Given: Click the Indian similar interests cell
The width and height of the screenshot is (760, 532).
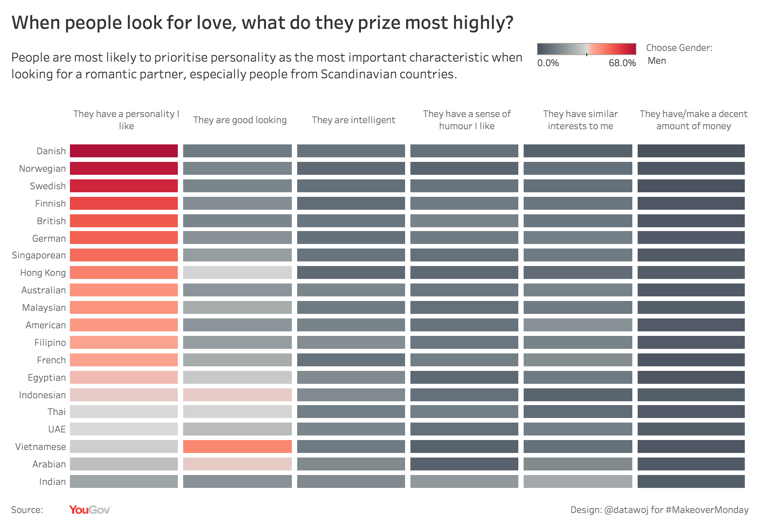Looking at the screenshot, I should [x=578, y=481].
